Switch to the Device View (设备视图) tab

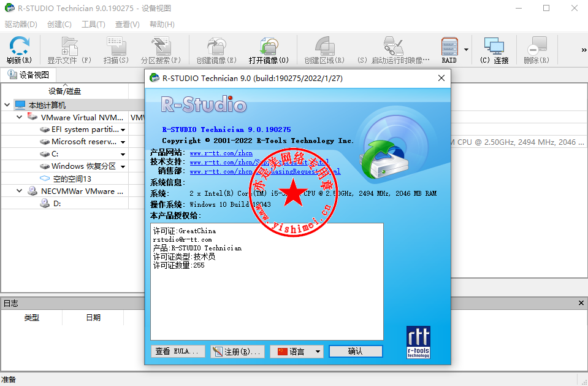click(29, 75)
